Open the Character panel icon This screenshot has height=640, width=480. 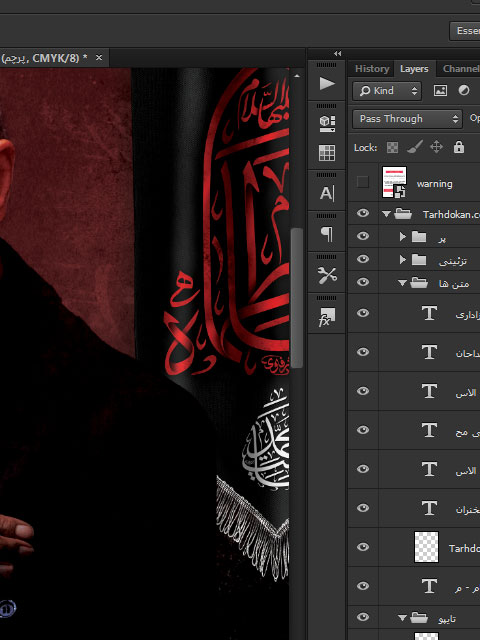[x=327, y=193]
